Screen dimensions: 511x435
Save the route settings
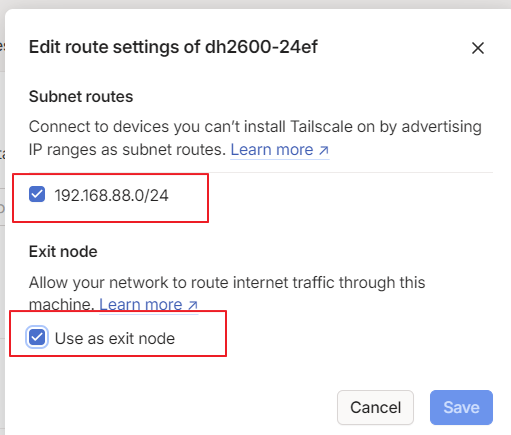pos(461,407)
